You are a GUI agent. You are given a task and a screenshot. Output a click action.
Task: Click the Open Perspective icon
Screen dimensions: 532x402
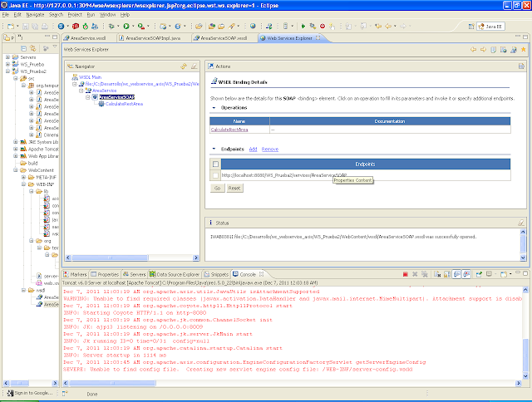pos(471,26)
